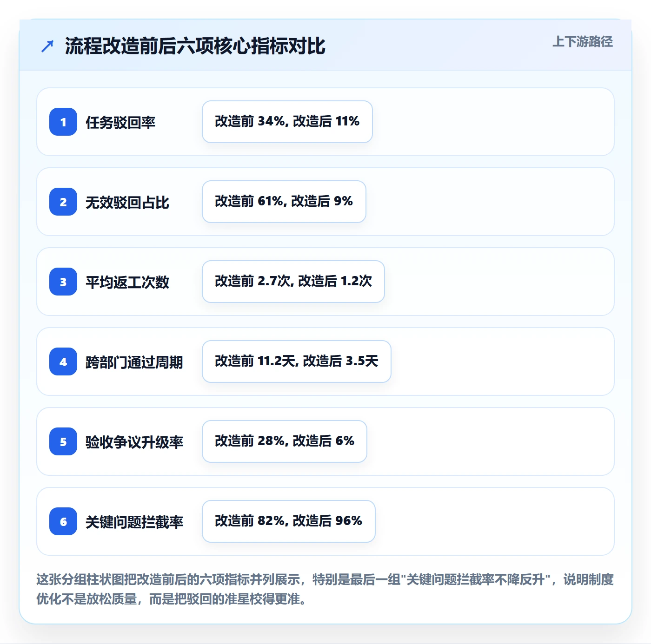Select the 无效驳回占比 label
Viewport: 651px width, 644px height.
(x=127, y=202)
